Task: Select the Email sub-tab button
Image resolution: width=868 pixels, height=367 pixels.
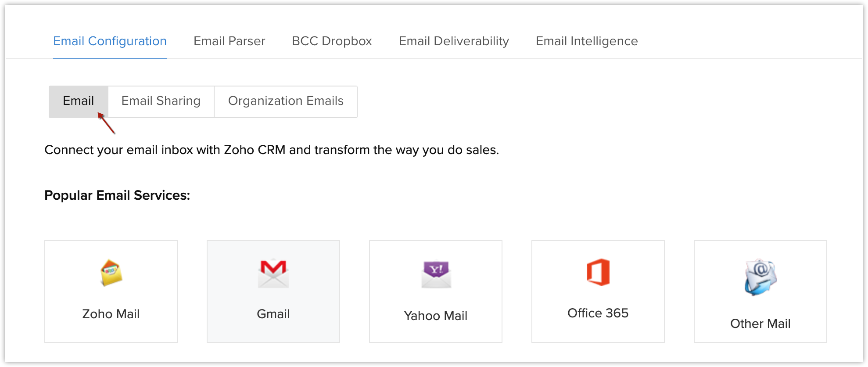Action: click(79, 101)
